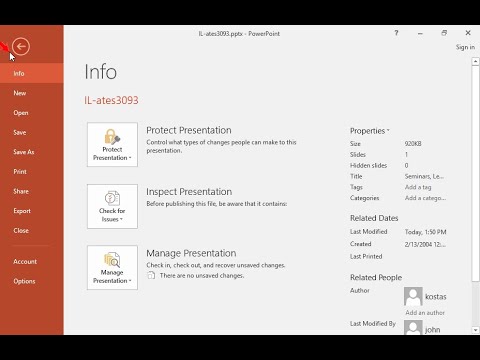480x360 pixels.
Task: Expand the Properties dropdown heading
Action: [370, 131]
